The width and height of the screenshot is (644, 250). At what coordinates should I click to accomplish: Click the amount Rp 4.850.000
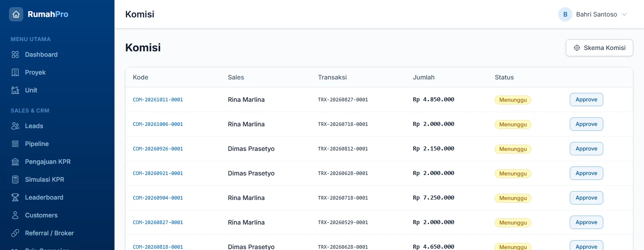pos(433,100)
